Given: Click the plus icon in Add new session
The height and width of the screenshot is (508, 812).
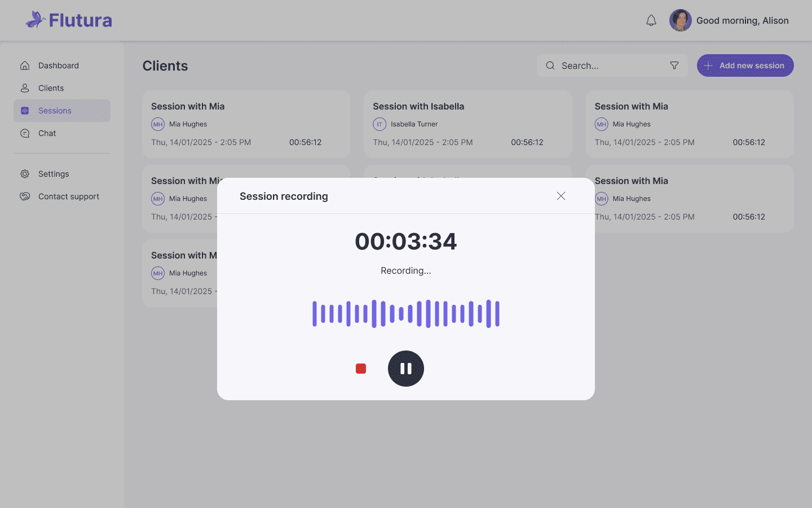Looking at the screenshot, I should [x=708, y=65].
